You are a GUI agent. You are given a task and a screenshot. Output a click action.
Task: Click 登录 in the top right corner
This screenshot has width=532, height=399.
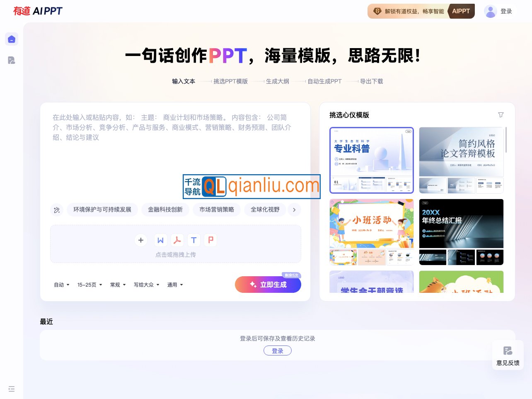(506, 11)
